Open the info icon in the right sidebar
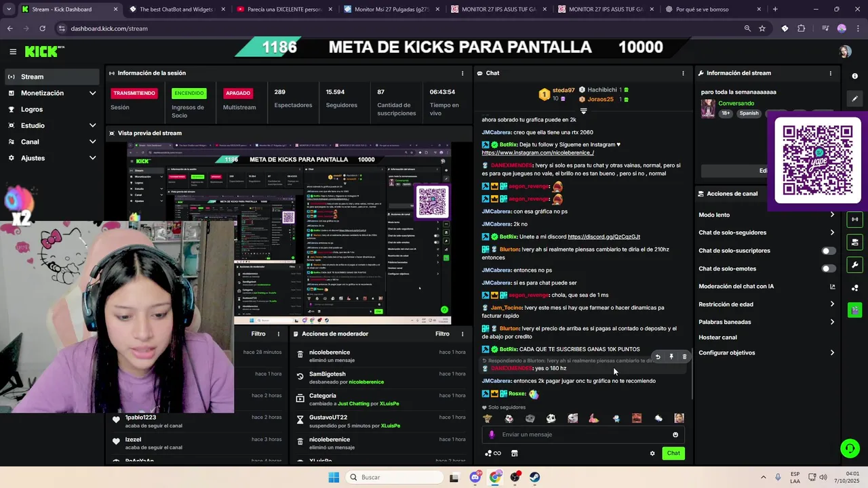 click(854, 76)
